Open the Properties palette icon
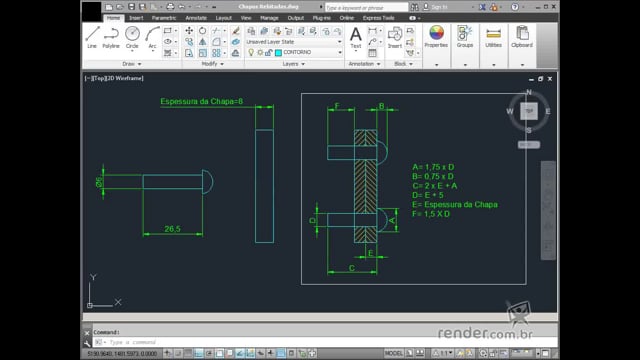The height and width of the screenshot is (360, 640). [x=436, y=37]
